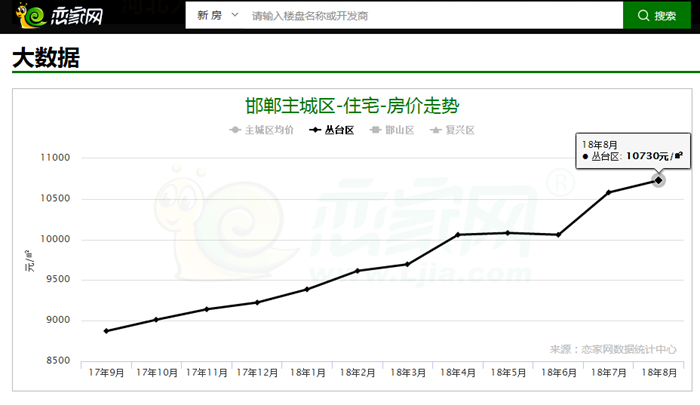
Task: Select the 18年4月 data point on line
Action: (458, 234)
